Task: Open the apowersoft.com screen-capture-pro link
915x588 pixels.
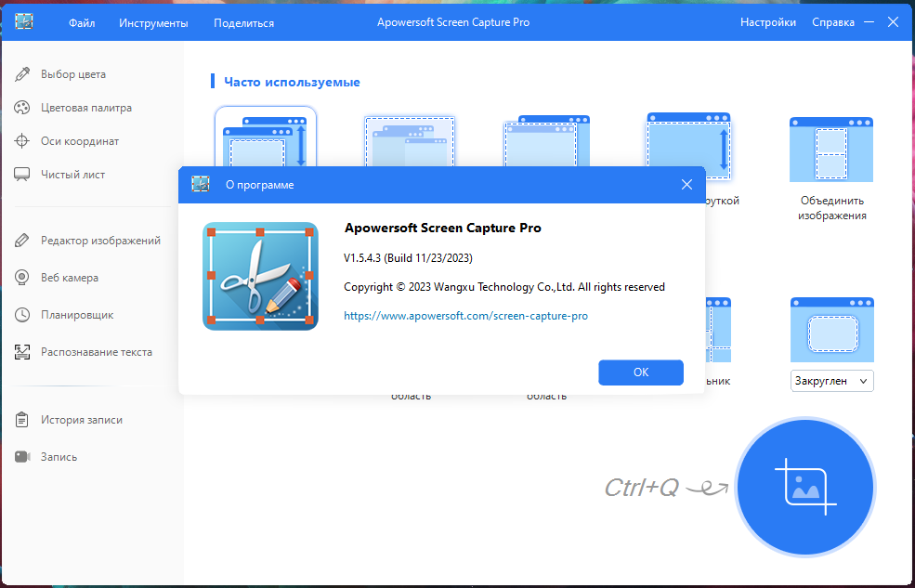Action: pos(465,316)
